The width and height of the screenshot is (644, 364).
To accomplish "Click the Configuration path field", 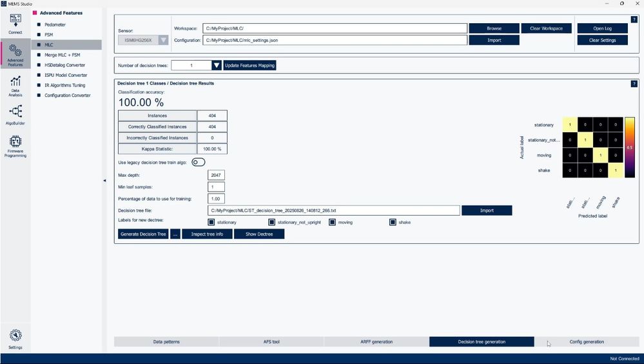I will click(335, 40).
